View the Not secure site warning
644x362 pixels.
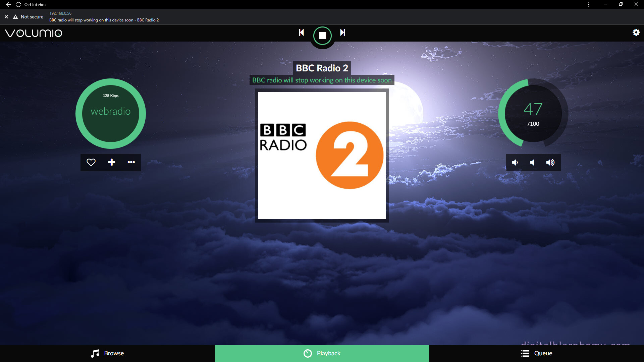[28, 17]
